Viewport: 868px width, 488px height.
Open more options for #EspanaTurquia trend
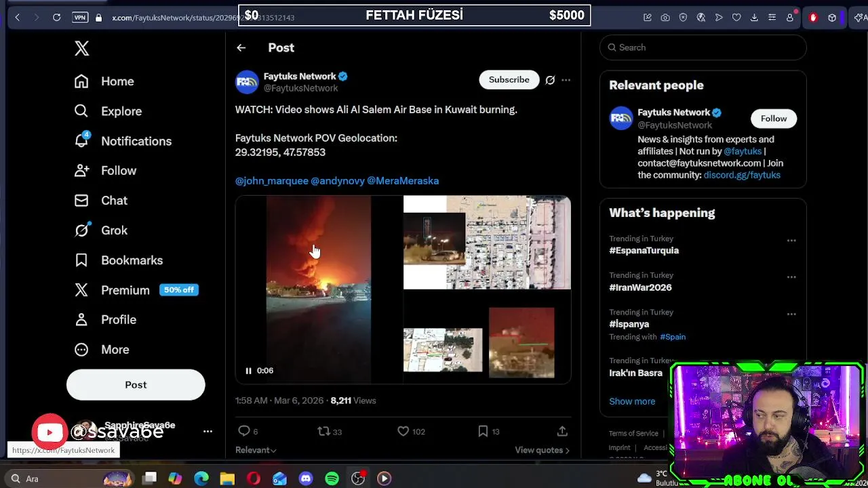pos(791,241)
